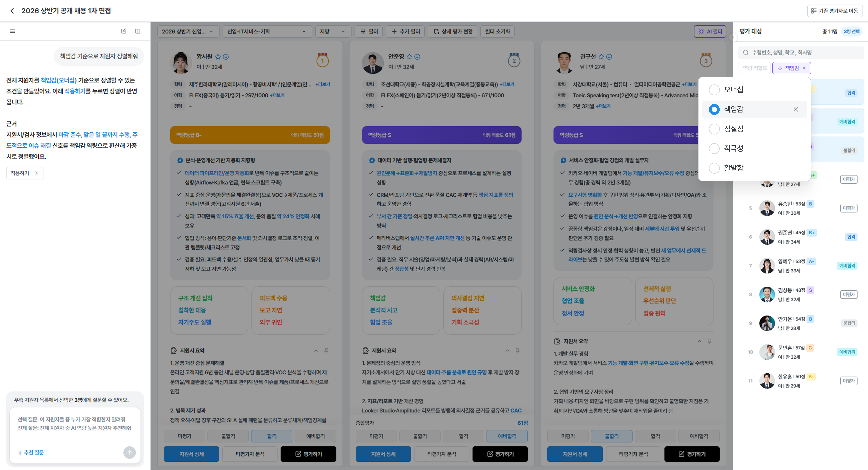Viewport: 868px width, 470px height.
Task: Select the 적극성 radio option
Action: [714, 148]
